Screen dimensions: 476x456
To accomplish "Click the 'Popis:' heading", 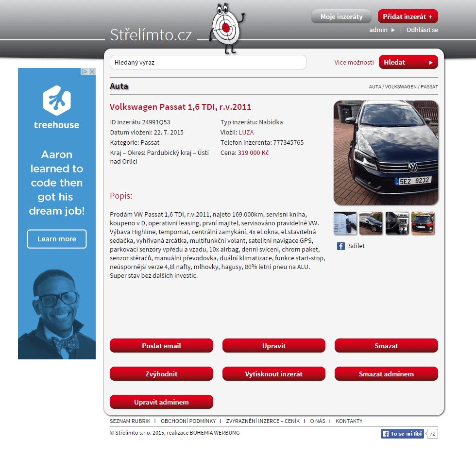I will 121,196.
